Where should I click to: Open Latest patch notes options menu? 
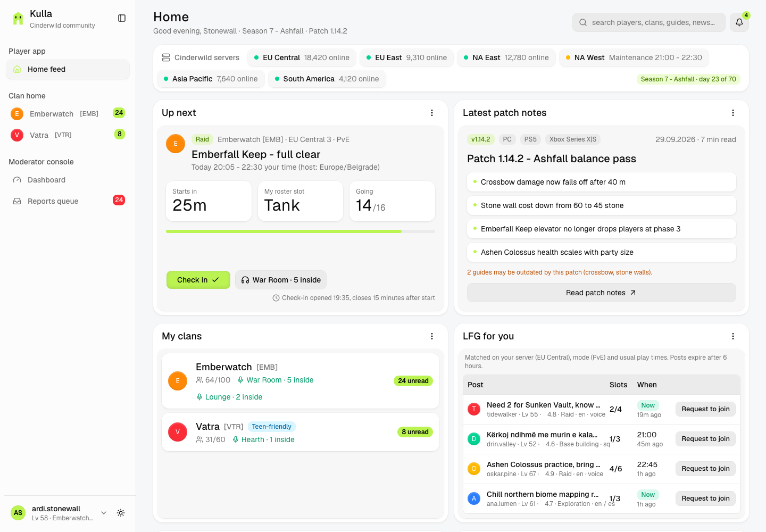click(x=733, y=113)
